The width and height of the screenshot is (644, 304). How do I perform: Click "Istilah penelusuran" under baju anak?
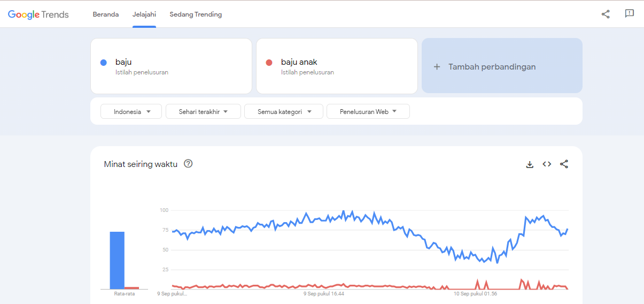point(307,72)
